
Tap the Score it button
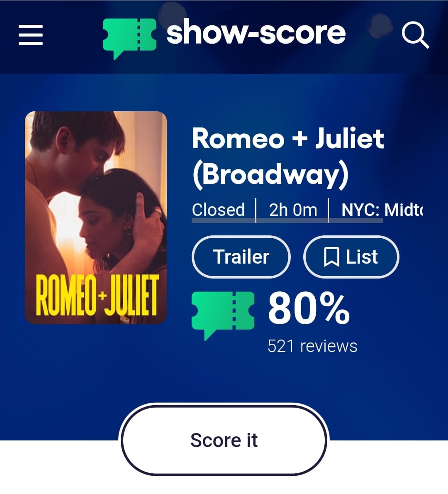tap(224, 440)
